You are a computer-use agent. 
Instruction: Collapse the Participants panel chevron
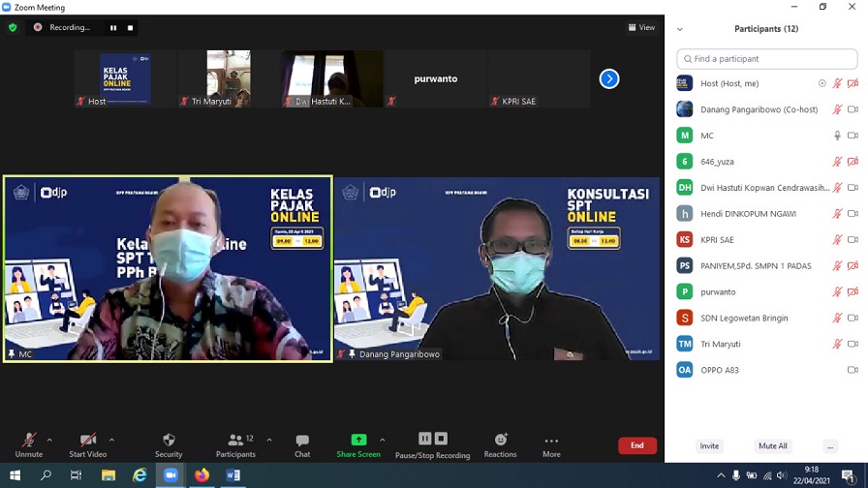(x=680, y=29)
